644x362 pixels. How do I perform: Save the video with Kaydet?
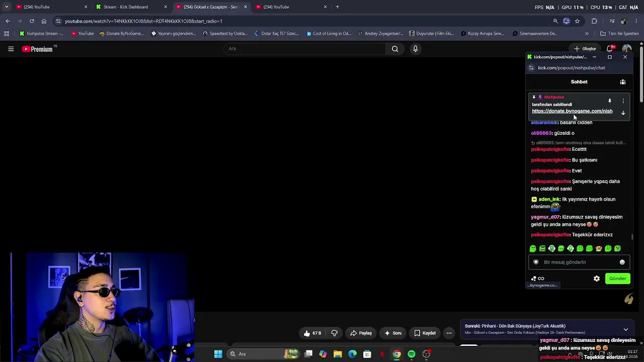[425, 333]
